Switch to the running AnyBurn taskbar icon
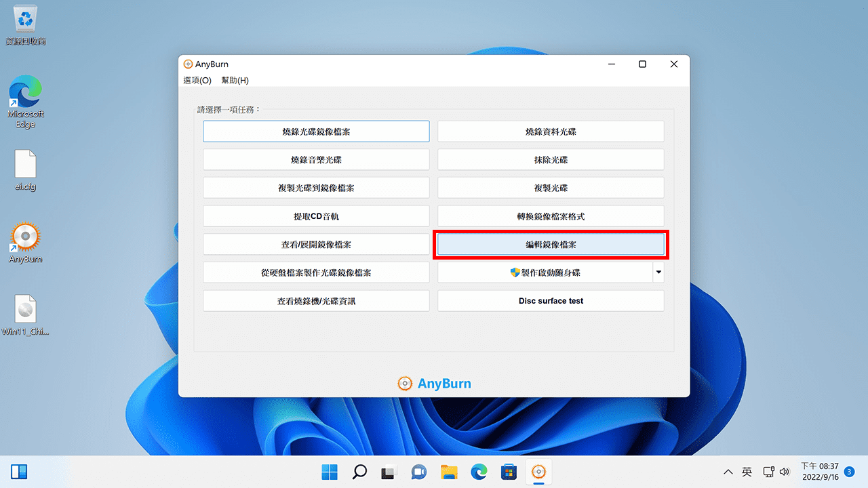 (538, 472)
